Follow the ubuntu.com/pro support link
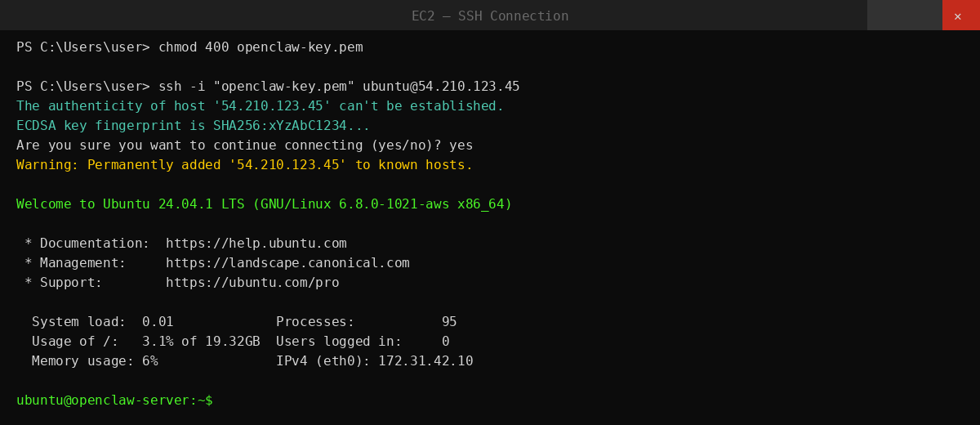This screenshot has width=980, height=425. point(252,283)
